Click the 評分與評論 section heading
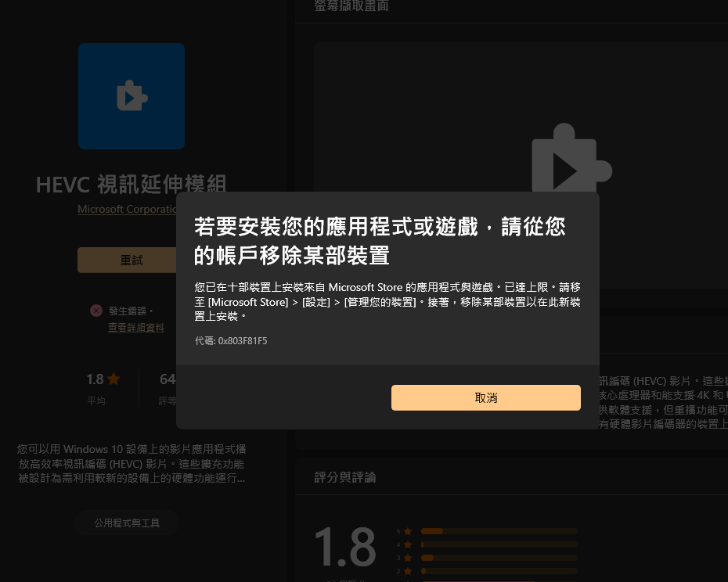Screen dimensions: 728x582 (345, 477)
